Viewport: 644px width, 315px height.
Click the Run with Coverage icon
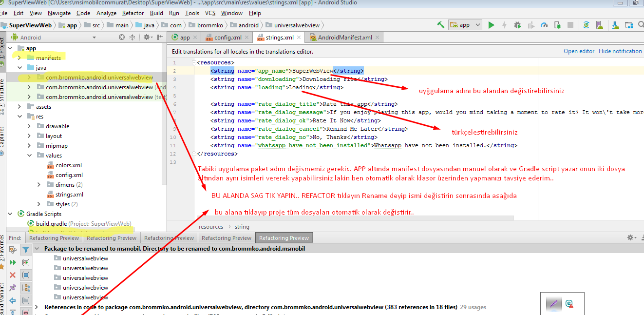(x=531, y=25)
